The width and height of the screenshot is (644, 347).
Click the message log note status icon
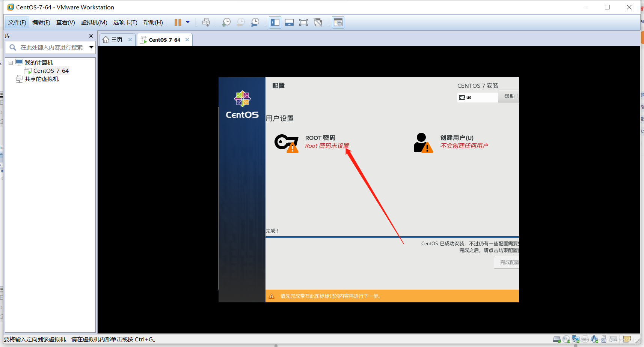(627, 339)
